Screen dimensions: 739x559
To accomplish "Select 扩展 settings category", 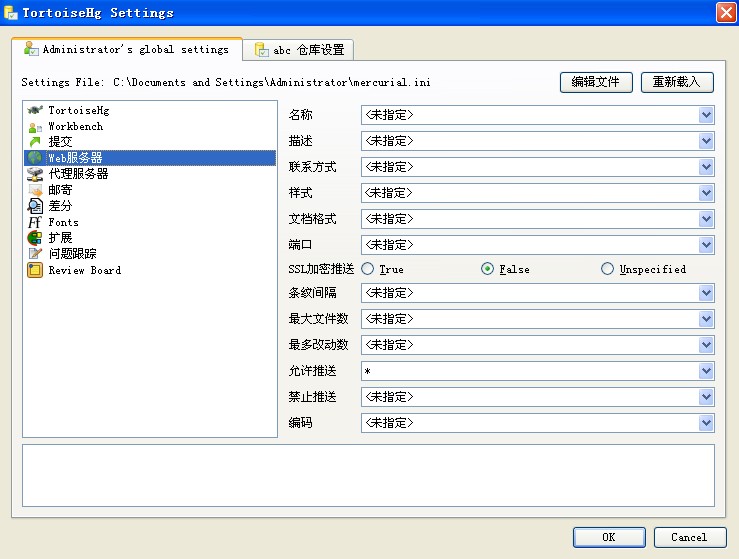I will [150, 238].
